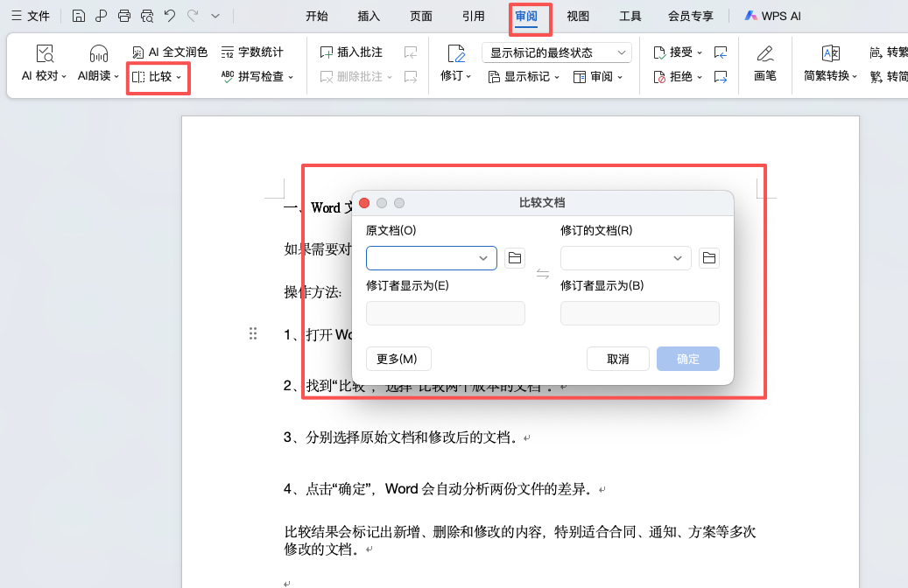The image size is (908, 588).
Task: Click the paragraph starting '比较结果会标记出新增'
Action: pyautogui.click(x=520, y=541)
